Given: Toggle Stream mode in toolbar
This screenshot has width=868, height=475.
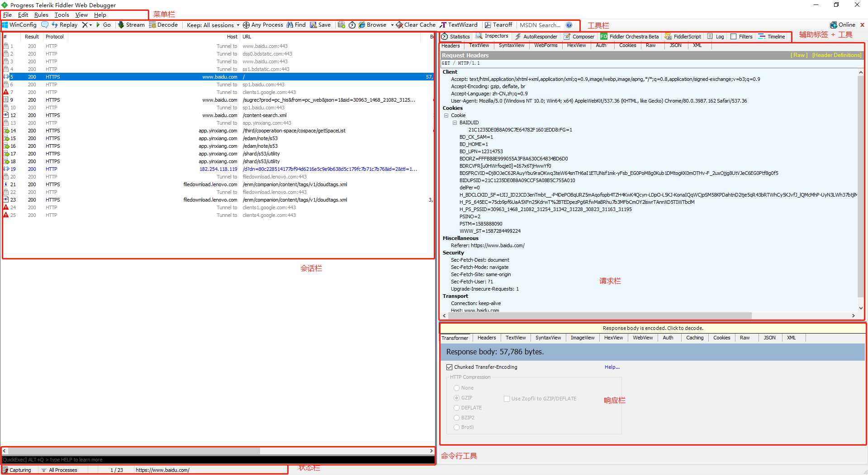Looking at the screenshot, I should click(131, 25).
